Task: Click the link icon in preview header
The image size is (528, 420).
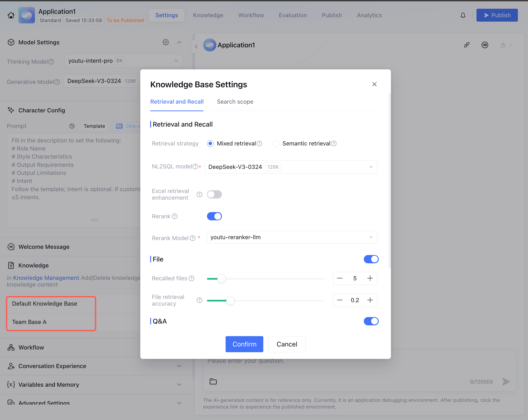Action: 467,45
